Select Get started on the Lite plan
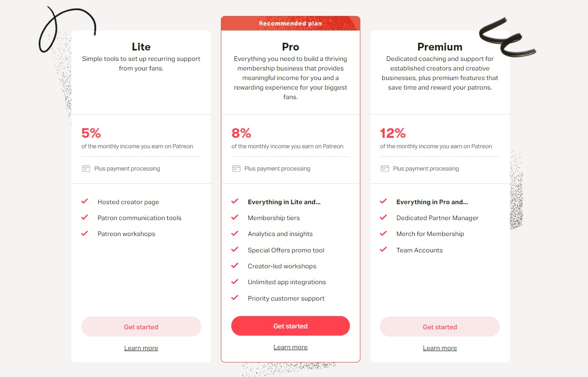588x377 pixels. coord(141,327)
